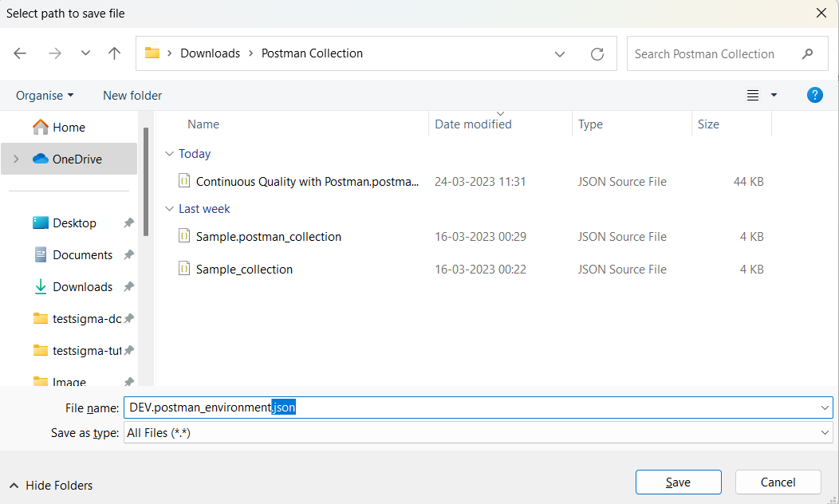
Task: Cancel the save dialog
Action: pyautogui.click(x=778, y=482)
